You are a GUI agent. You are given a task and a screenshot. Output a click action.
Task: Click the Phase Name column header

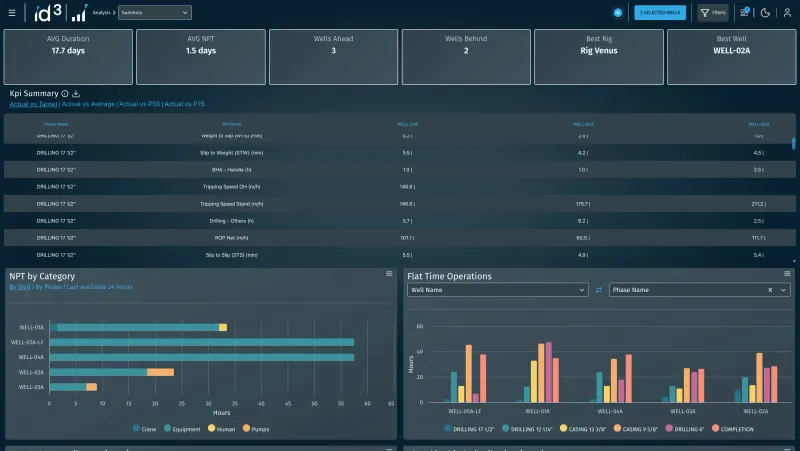click(56, 124)
